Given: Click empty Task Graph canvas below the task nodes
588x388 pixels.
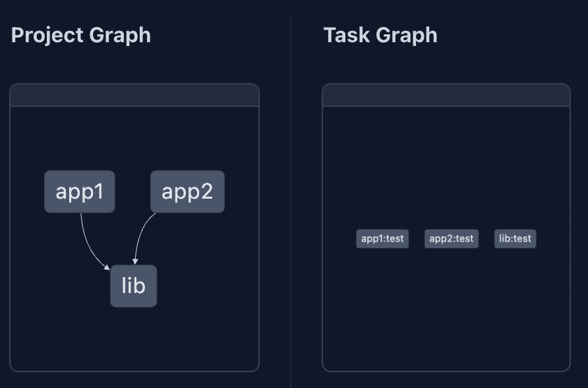Looking at the screenshot, I should pyautogui.click(x=446, y=310).
